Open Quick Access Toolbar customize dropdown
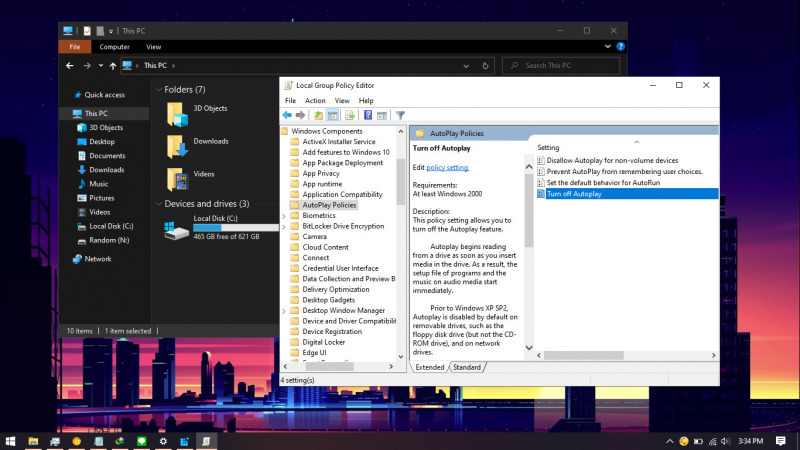800x450 pixels. (x=111, y=31)
